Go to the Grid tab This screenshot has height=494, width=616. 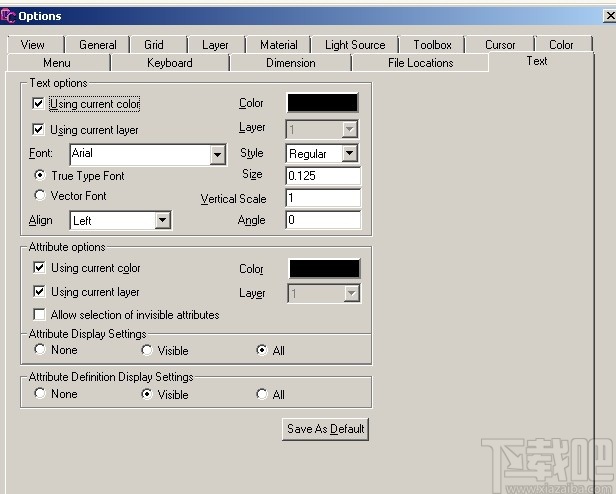click(x=154, y=45)
